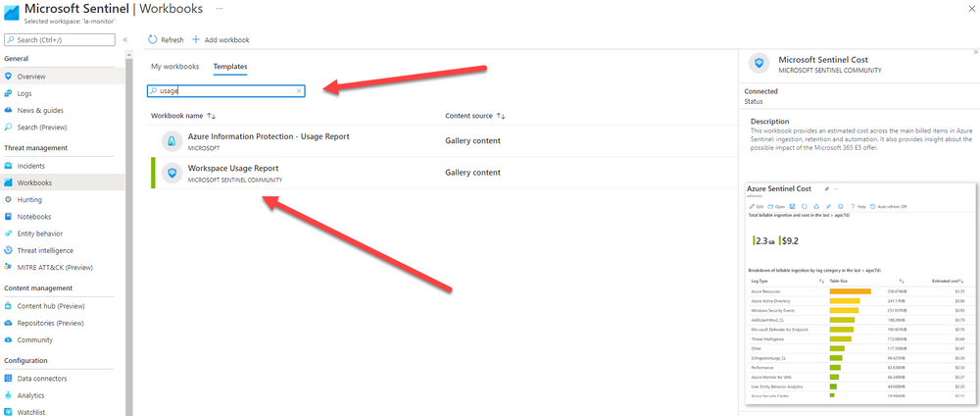The width and height of the screenshot is (980, 416).
Task: Select Workspace Usage Report workbook row
Action: [x=294, y=173]
